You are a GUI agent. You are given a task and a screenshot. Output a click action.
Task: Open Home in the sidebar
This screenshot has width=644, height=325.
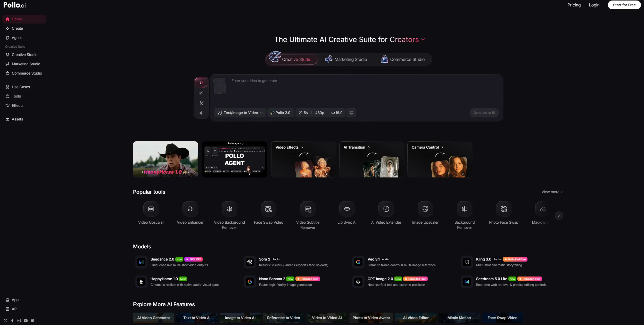pyautogui.click(x=24, y=19)
